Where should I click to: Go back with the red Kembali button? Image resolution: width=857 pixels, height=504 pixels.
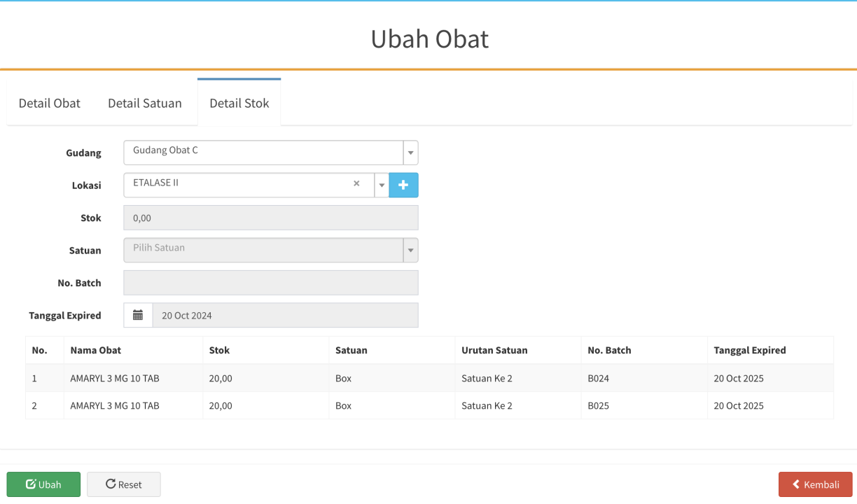pos(816,484)
